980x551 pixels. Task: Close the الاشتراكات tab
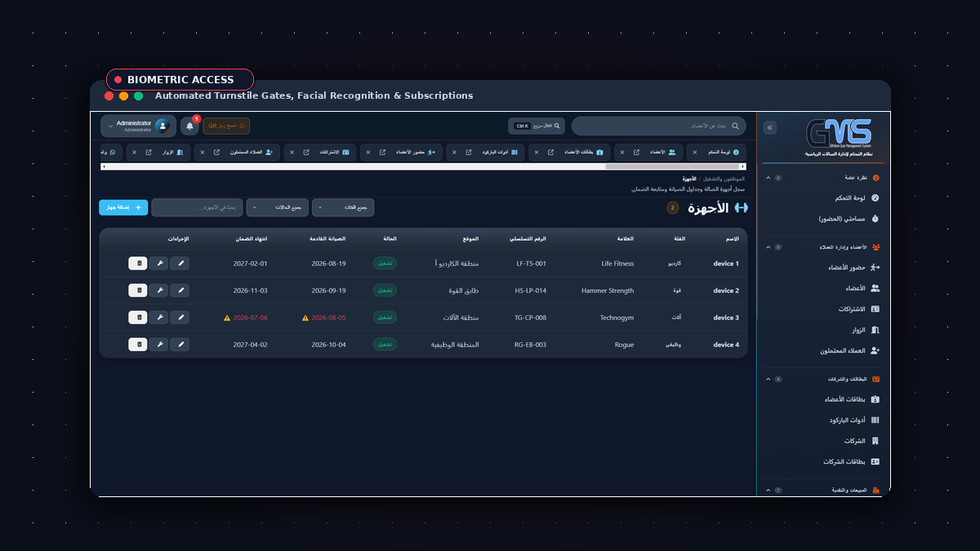[x=294, y=152]
